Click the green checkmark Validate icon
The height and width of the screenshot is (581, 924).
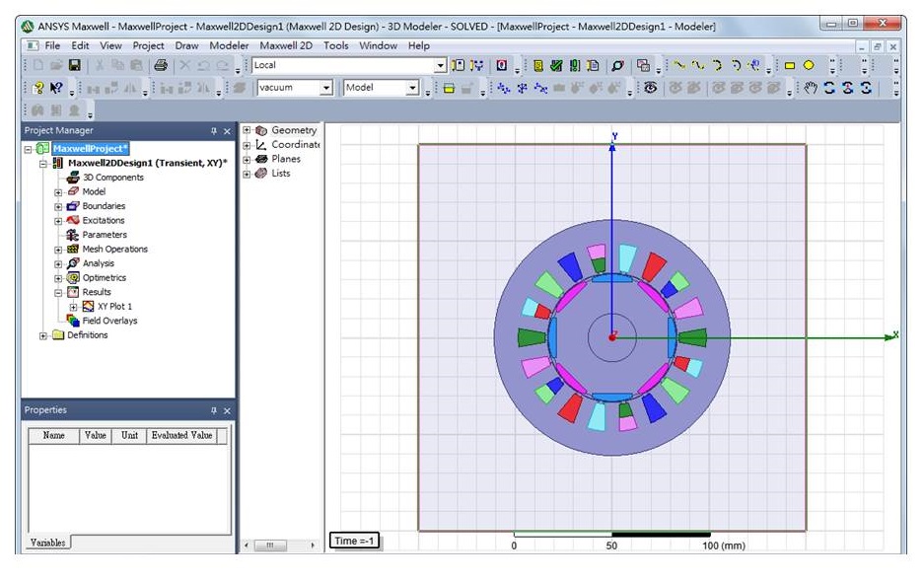tap(556, 65)
